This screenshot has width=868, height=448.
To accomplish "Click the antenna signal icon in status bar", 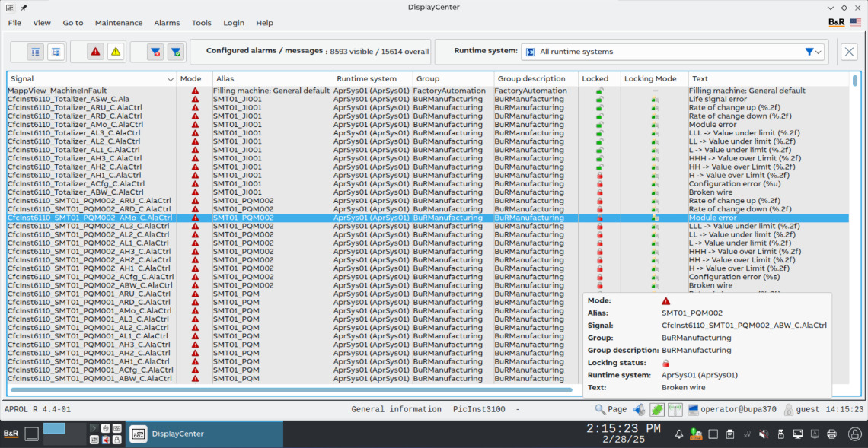I will [x=675, y=409].
